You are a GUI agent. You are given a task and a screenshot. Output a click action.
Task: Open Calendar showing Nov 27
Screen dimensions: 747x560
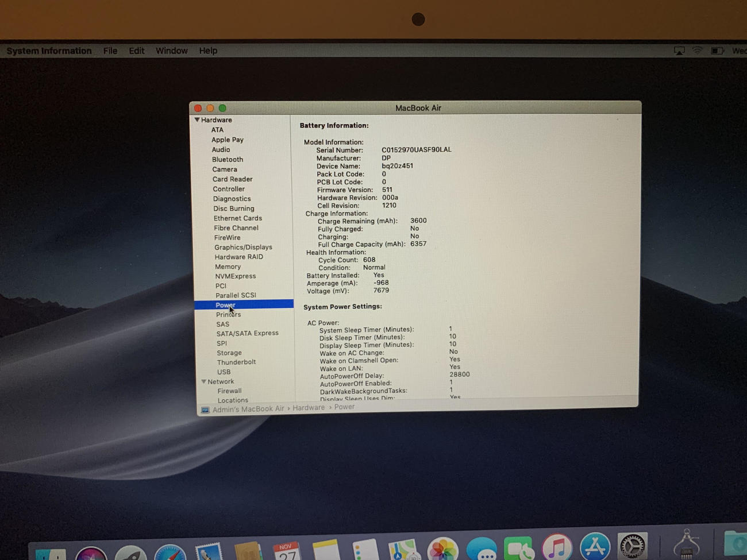pyautogui.click(x=287, y=550)
